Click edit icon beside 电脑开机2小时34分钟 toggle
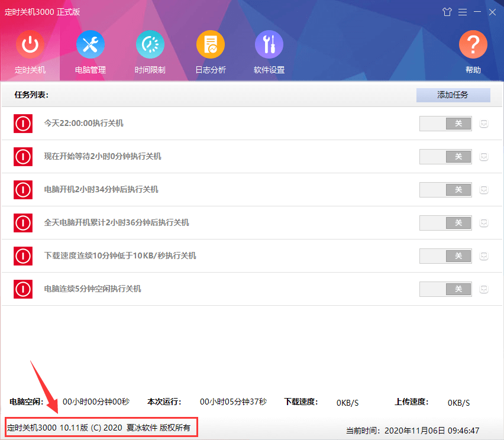 click(484, 190)
